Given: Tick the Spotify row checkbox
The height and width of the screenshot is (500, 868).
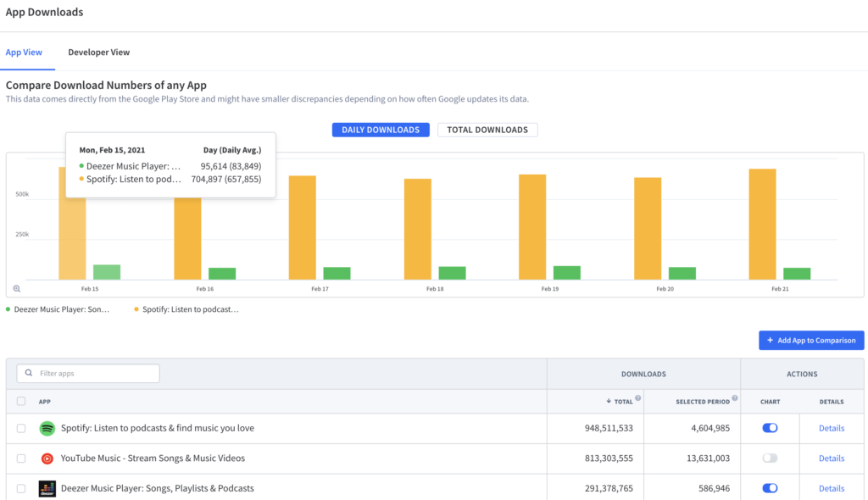Looking at the screenshot, I should 21,428.
